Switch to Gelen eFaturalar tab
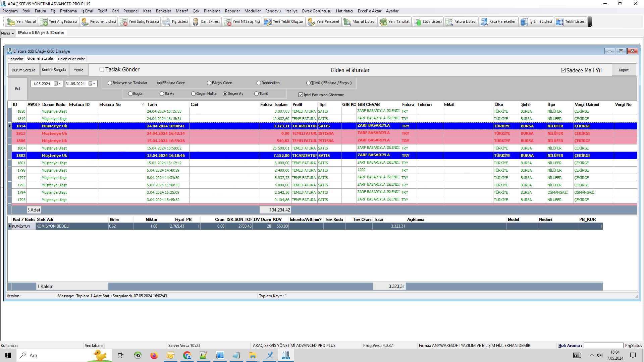The height and width of the screenshot is (362, 644). pyautogui.click(x=71, y=59)
